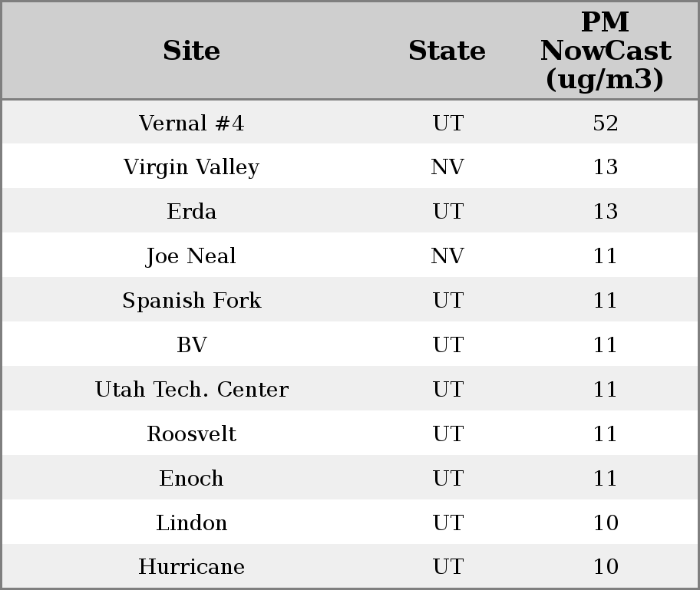Click the Spanish Fork site name
The image size is (700, 590).
pyautogui.click(x=192, y=301)
